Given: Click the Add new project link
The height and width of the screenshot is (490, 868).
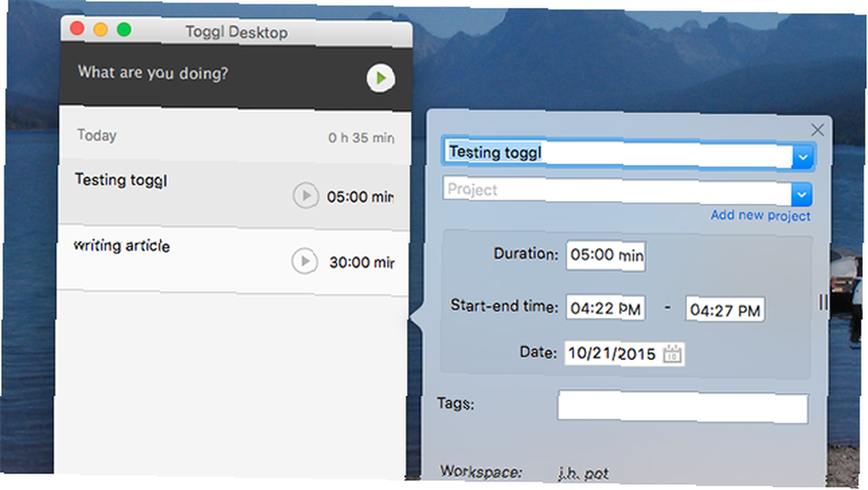Looking at the screenshot, I should pos(760,215).
